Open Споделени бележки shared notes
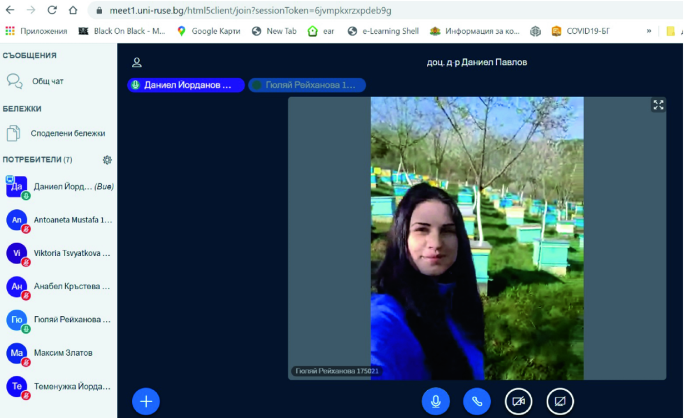 tap(66, 133)
